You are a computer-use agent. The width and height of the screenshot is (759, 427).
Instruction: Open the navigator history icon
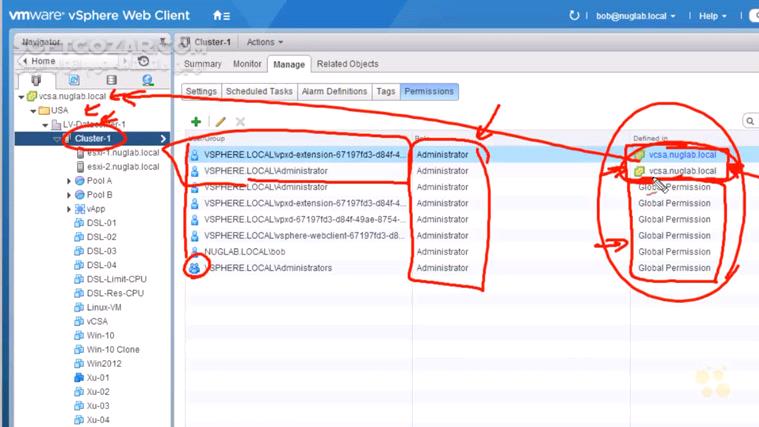[143, 61]
